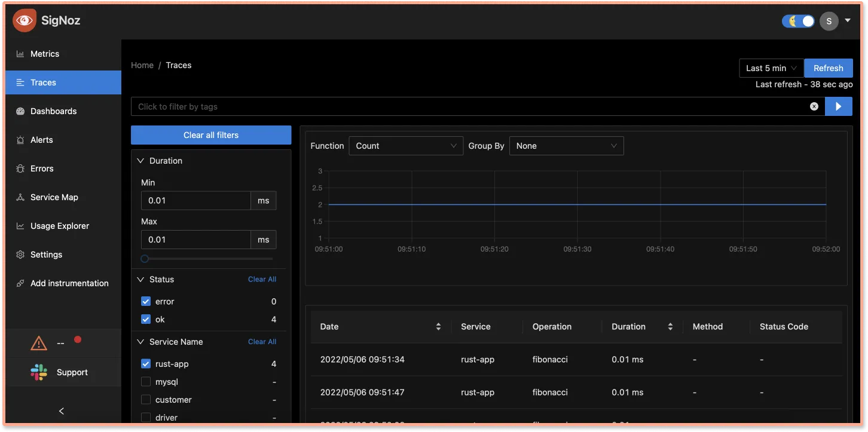Collapse the Status filter section
Image resolution: width=868 pixels, height=432 pixels.
pyautogui.click(x=141, y=280)
